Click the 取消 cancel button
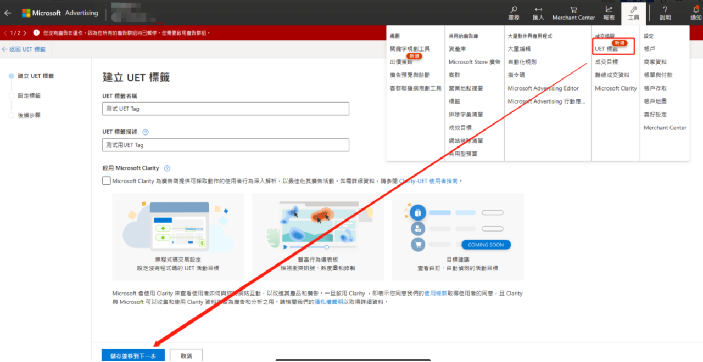This screenshot has width=703, height=362. click(x=187, y=356)
